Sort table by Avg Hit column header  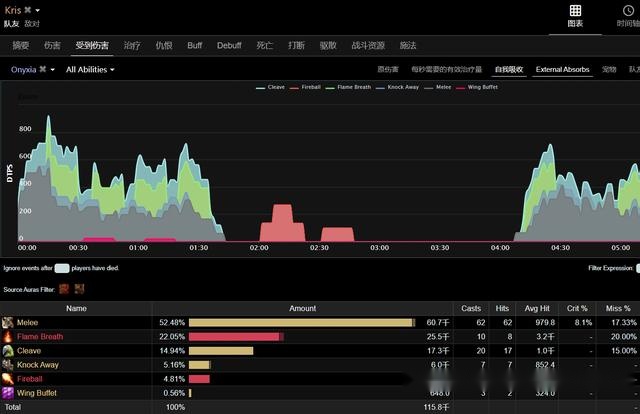(x=537, y=308)
